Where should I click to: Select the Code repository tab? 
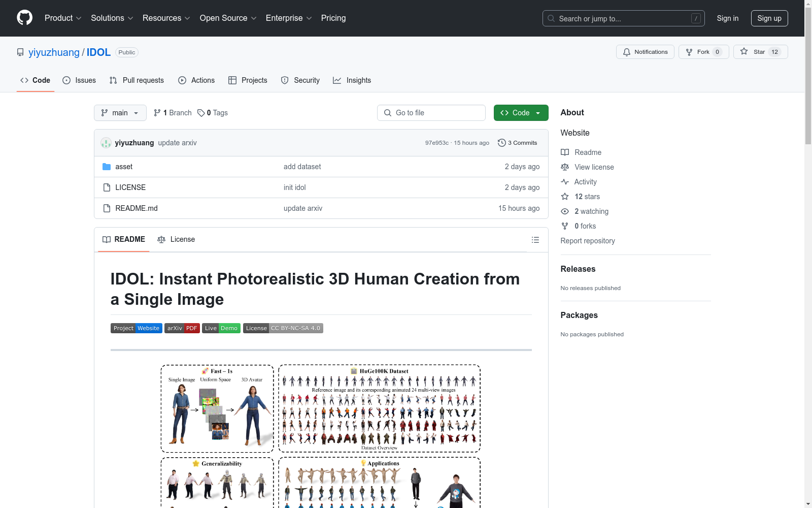tap(36, 80)
